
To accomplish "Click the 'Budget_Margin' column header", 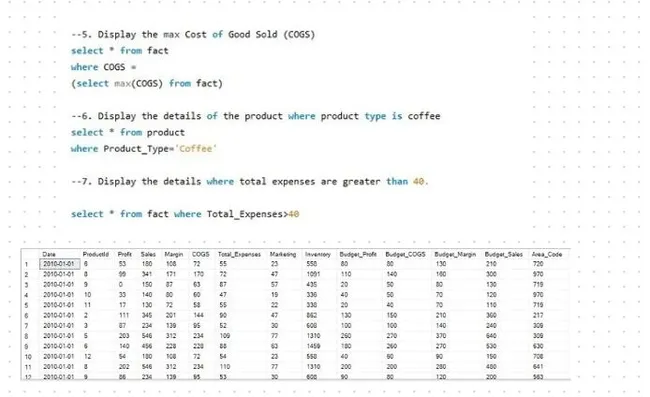I will pyautogui.click(x=455, y=254).
